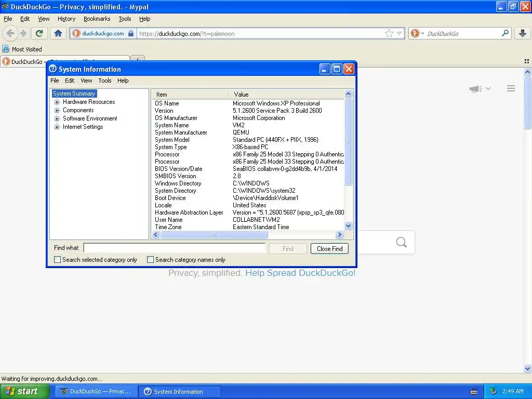Click the DuckDuckGo megaphone icon
Viewport: 532px width, 399px height.
(x=475, y=88)
